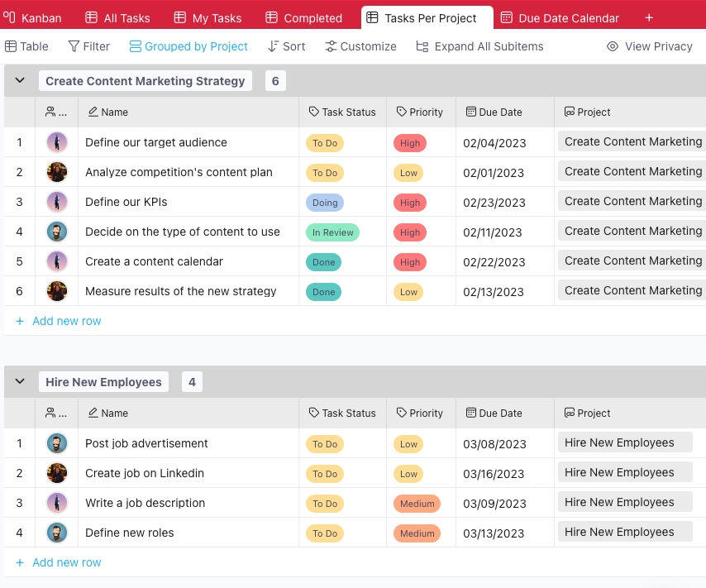
Task: Switch to the Completed tab
Action: pos(304,18)
